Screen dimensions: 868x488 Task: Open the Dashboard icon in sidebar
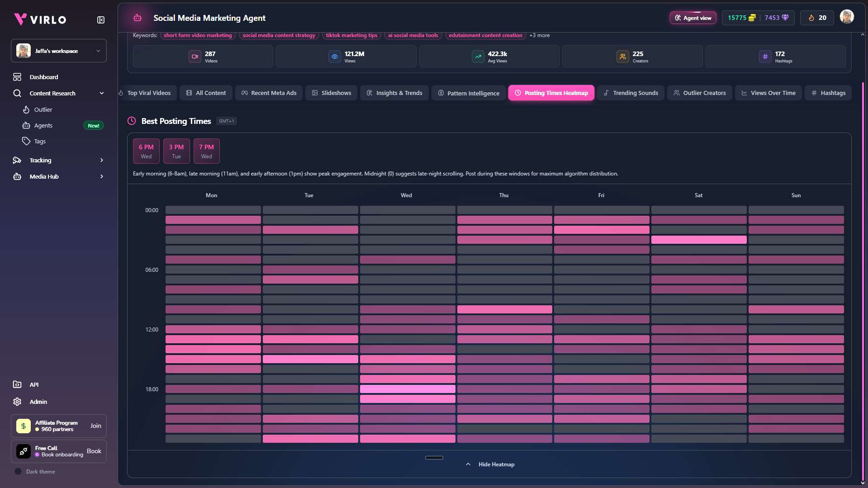17,77
